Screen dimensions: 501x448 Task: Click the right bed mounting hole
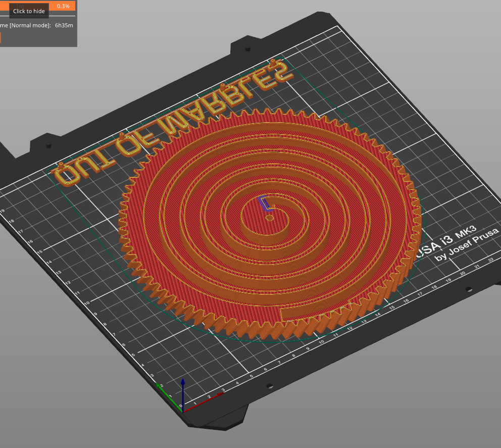(x=468, y=289)
